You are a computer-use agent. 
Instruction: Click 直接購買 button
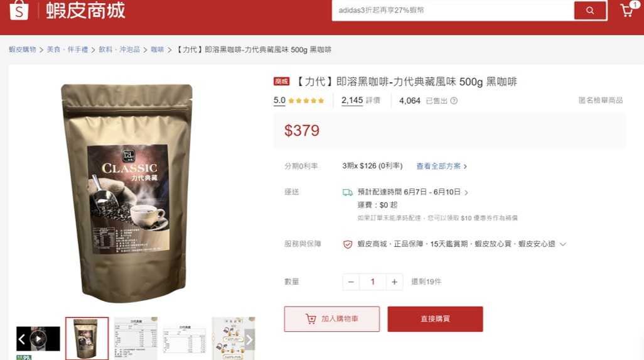(436, 319)
